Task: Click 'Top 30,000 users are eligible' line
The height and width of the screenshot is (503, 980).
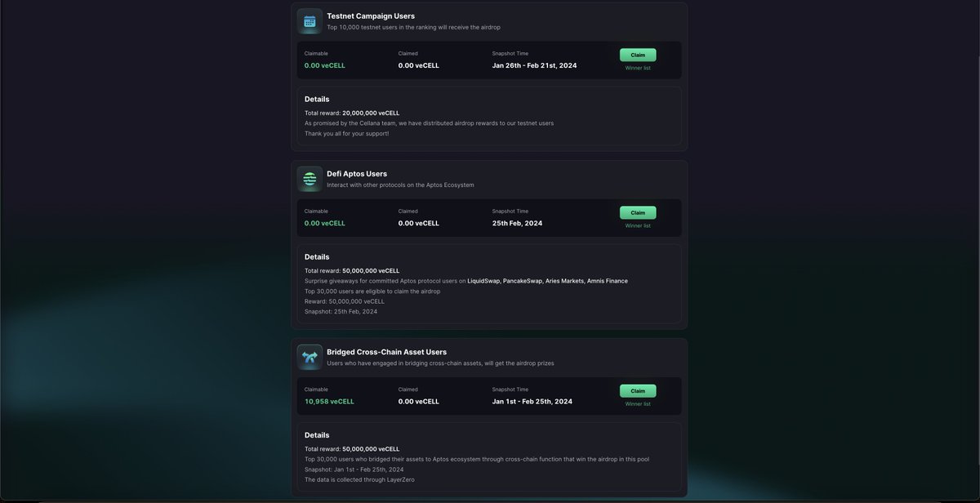Action: point(372,291)
